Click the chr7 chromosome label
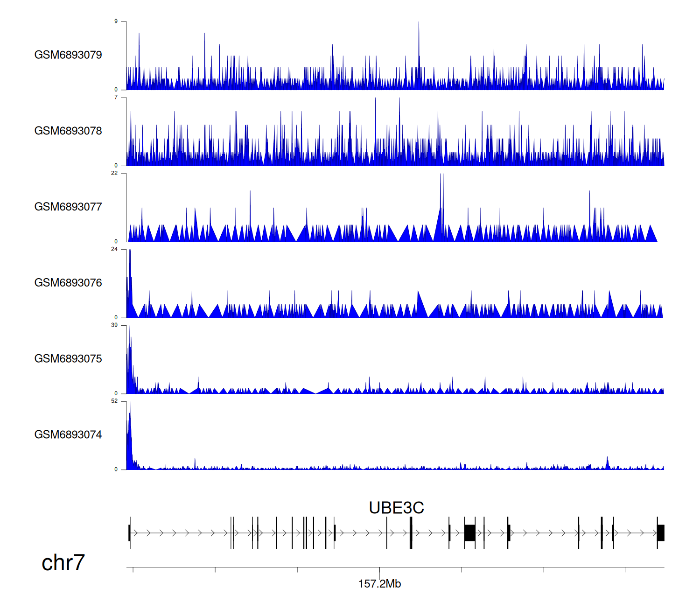This screenshot has height=616, width=700. (63, 563)
